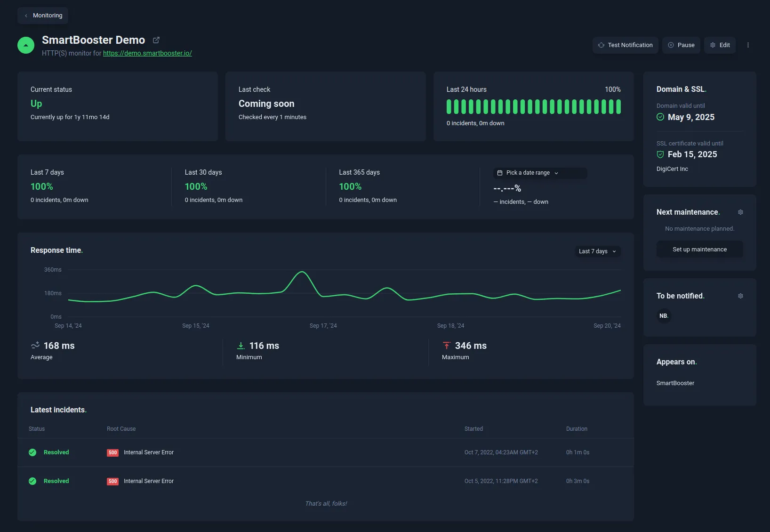Open the three-dot overflow menu top right

coord(748,45)
